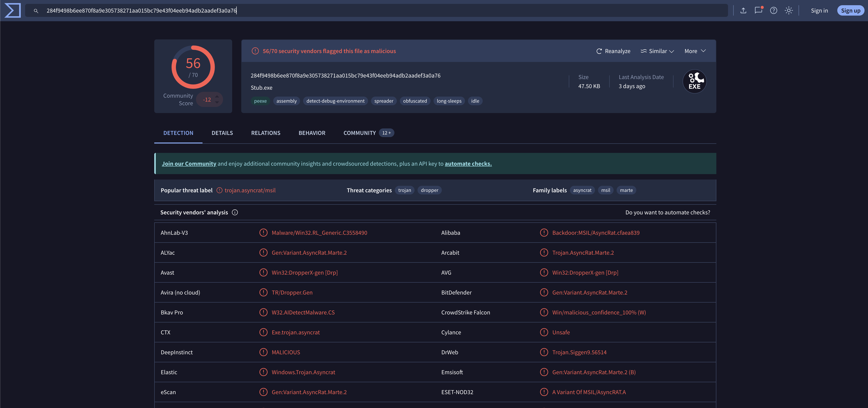Click the info icon beside Security vendors' analysis
868x408 pixels.
(235, 212)
